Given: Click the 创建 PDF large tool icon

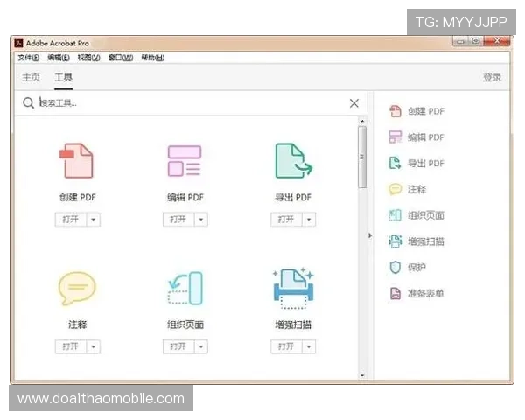Looking at the screenshot, I should click(x=77, y=161).
